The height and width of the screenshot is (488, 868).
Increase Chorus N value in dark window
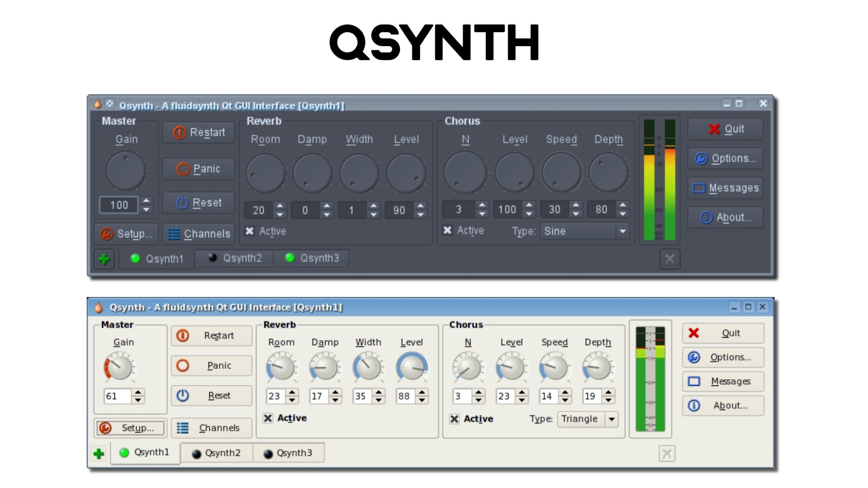pyautogui.click(x=482, y=205)
